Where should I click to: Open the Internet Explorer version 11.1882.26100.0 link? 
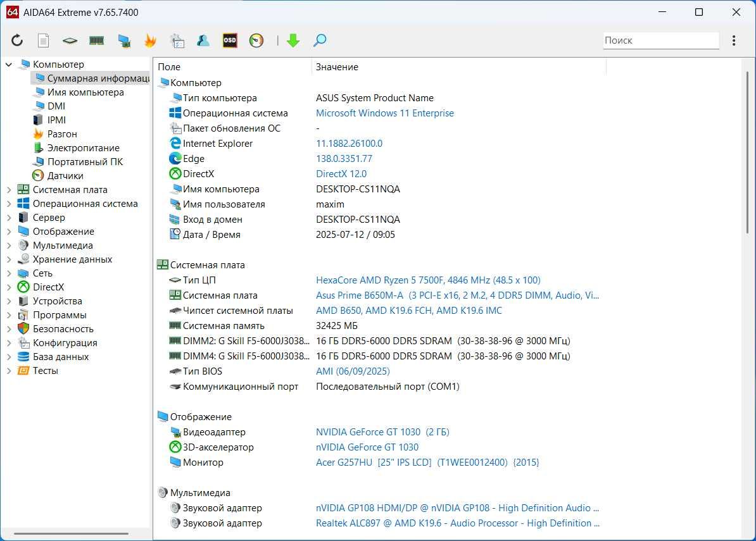pos(349,144)
